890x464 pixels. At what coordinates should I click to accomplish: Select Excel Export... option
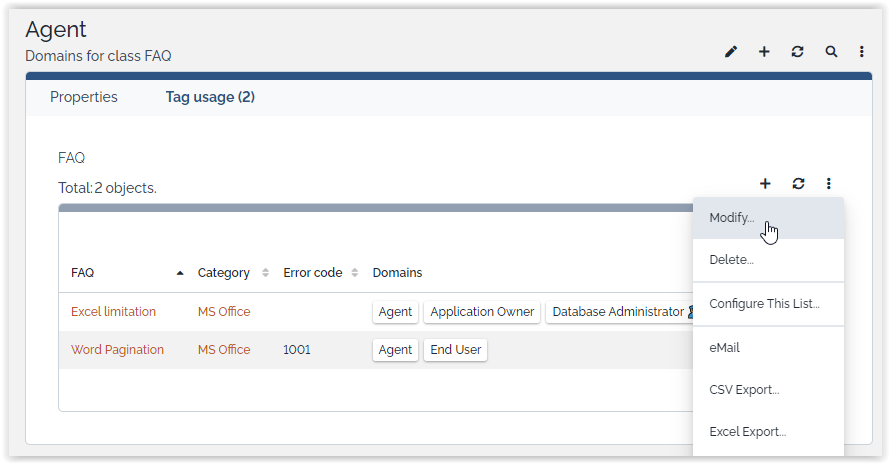pos(747,432)
